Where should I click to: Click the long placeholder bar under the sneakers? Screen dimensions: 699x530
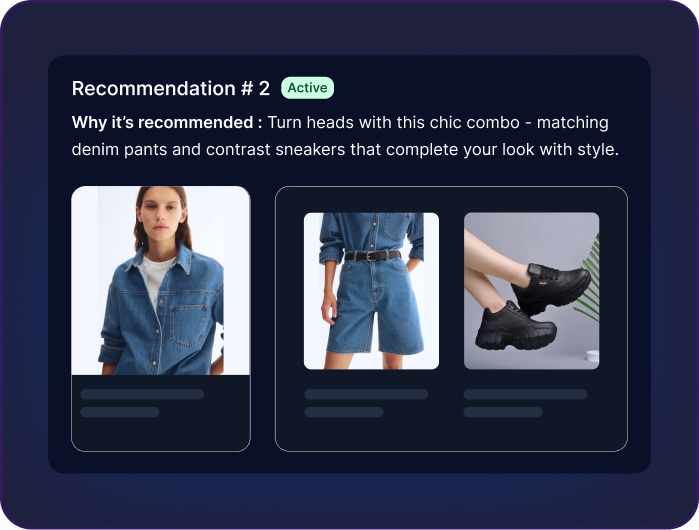525,394
